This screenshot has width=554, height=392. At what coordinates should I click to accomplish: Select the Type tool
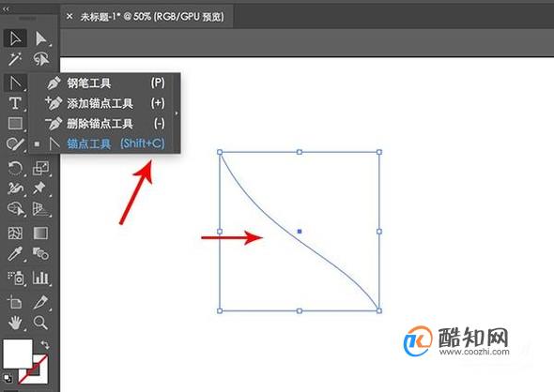coord(15,103)
